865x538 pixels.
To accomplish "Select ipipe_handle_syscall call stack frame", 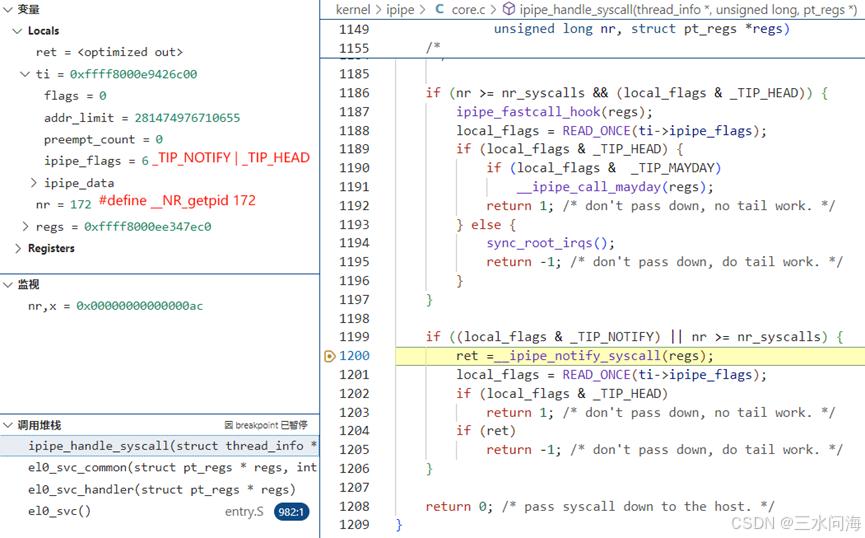I will 159,446.
